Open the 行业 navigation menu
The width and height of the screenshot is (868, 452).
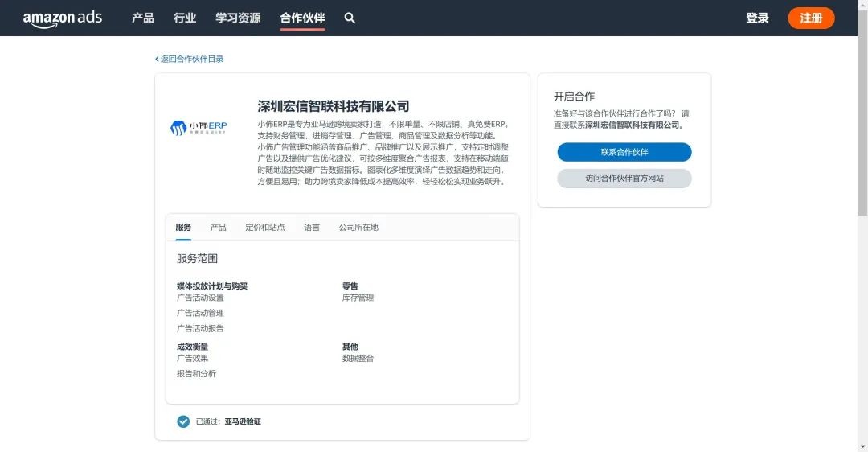pyautogui.click(x=185, y=18)
